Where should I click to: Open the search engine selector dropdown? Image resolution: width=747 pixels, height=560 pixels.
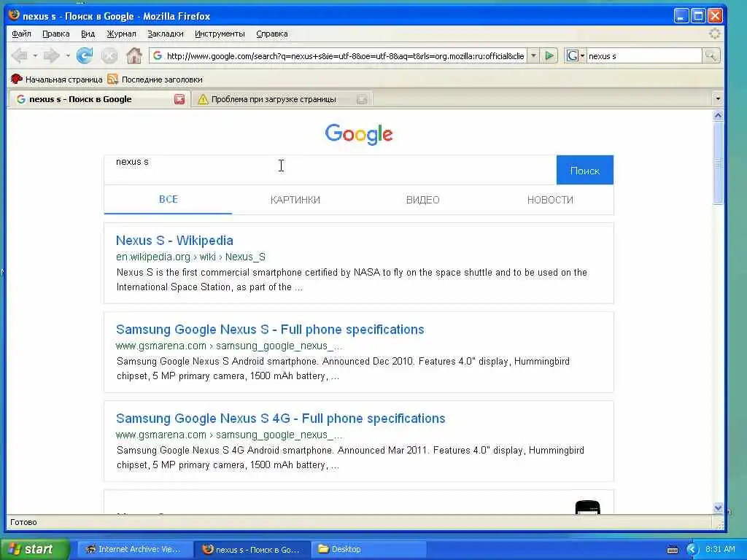pyautogui.click(x=575, y=55)
